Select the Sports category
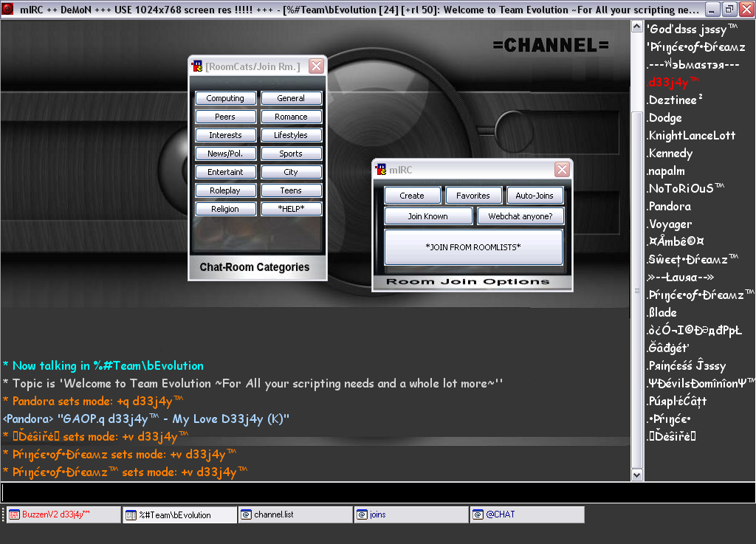This screenshot has width=756, height=544. click(x=291, y=154)
